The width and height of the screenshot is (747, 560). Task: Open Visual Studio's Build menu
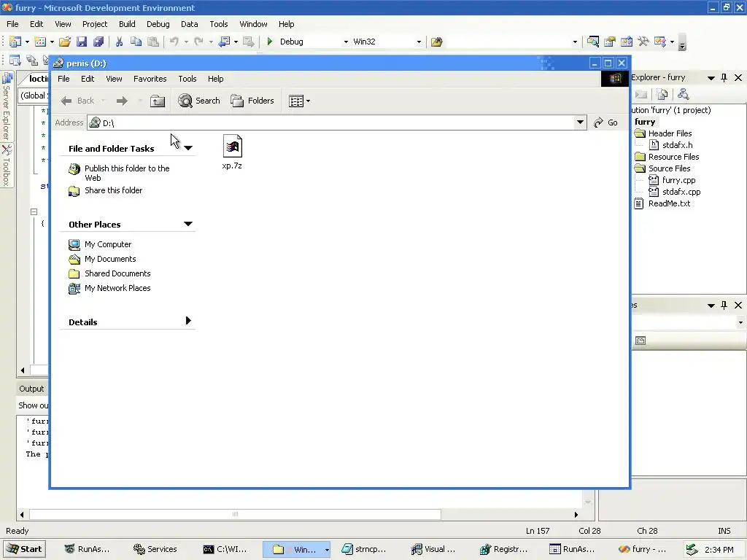point(127,24)
